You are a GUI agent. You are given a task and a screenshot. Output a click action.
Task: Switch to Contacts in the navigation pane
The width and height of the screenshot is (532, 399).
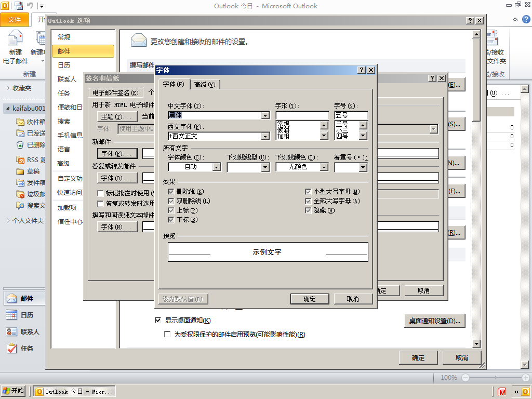pos(24,331)
